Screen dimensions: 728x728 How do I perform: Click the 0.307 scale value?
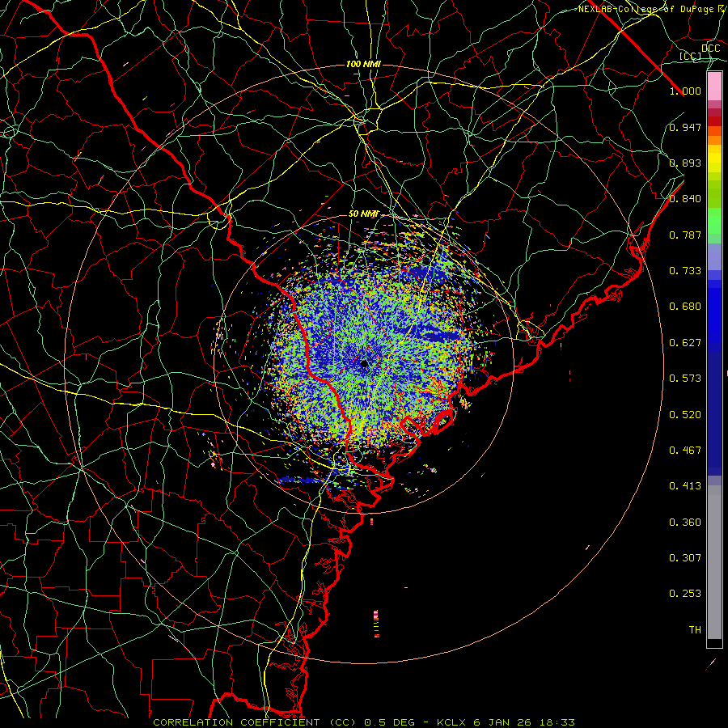[x=685, y=558]
